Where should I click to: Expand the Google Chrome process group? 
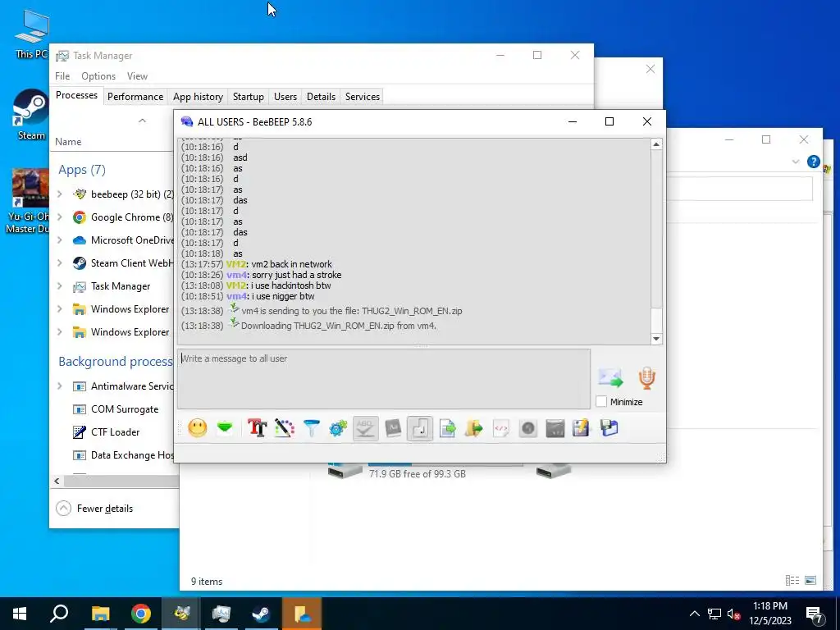pos(59,217)
